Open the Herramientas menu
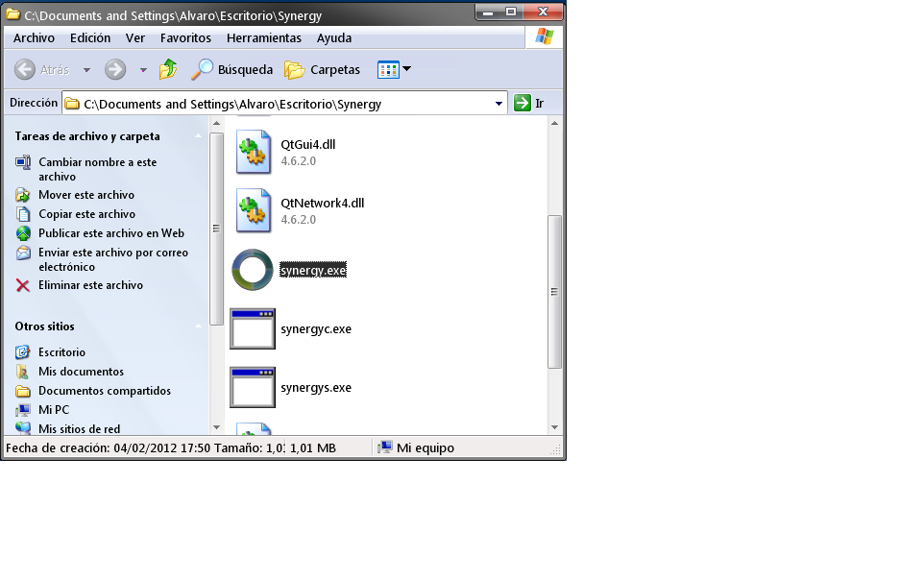The height and width of the screenshot is (580, 924). pos(264,38)
